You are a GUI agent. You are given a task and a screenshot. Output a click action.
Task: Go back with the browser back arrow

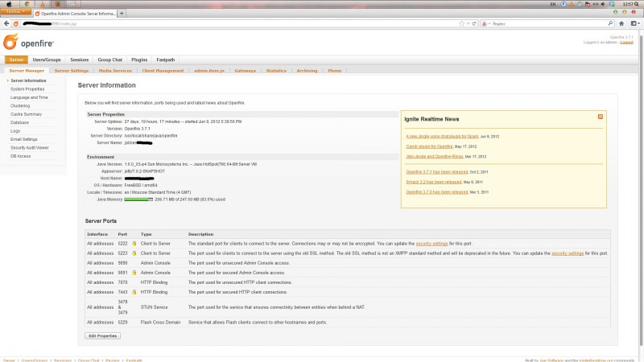pyautogui.click(x=6, y=23)
